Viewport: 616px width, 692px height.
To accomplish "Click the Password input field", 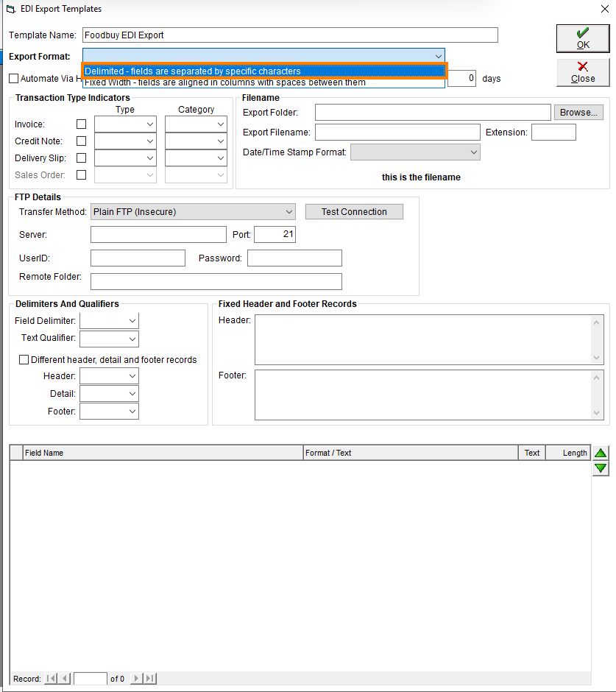I will click(294, 258).
